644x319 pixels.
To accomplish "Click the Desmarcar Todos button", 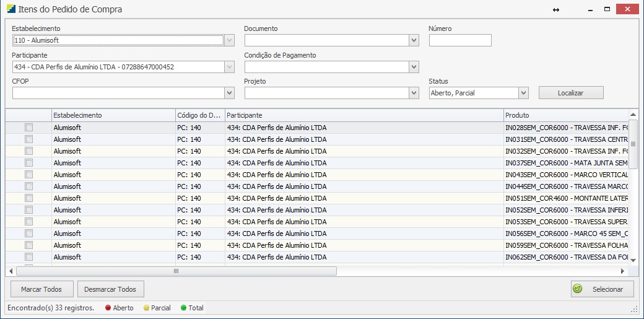I will point(110,289).
